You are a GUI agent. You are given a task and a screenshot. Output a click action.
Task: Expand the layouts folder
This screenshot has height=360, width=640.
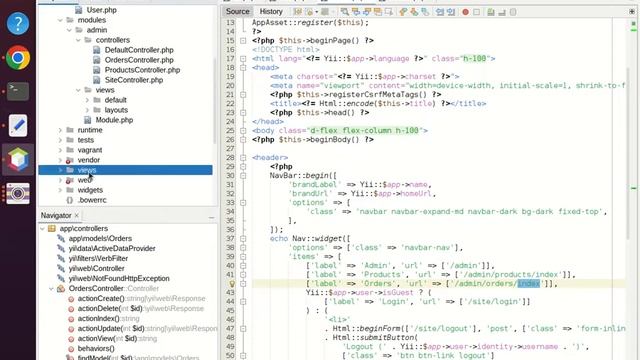(87, 110)
